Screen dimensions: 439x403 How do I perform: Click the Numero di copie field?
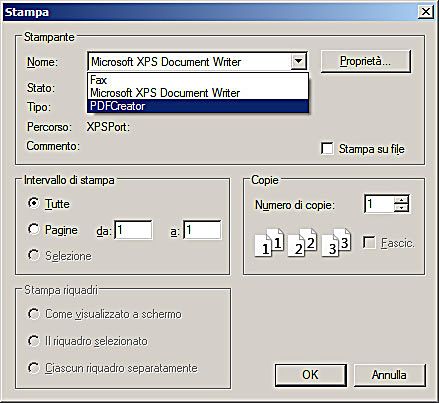(379, 204)
